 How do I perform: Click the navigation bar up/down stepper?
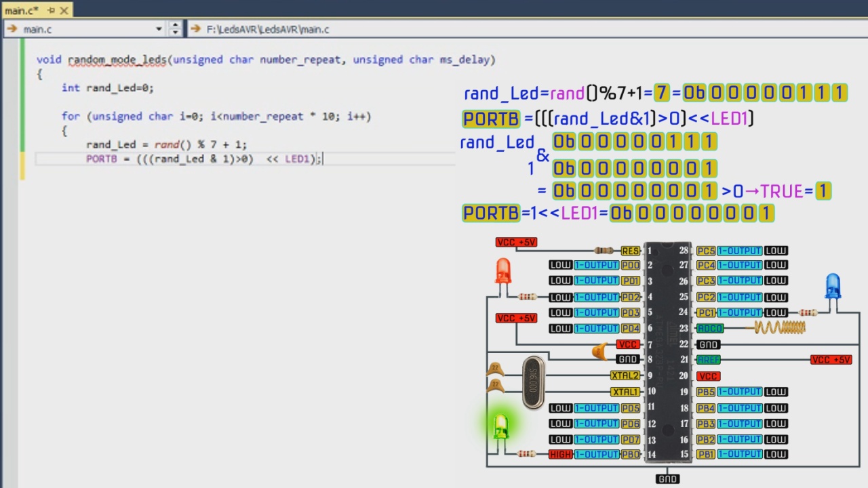[x=175, y=29]
